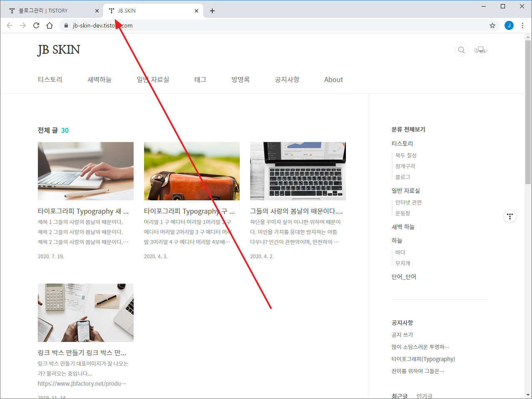The height and width of the screenshot is (399, 532).
Task: Open the 하늘 sidebar category
Action: (x=397, y=241)
